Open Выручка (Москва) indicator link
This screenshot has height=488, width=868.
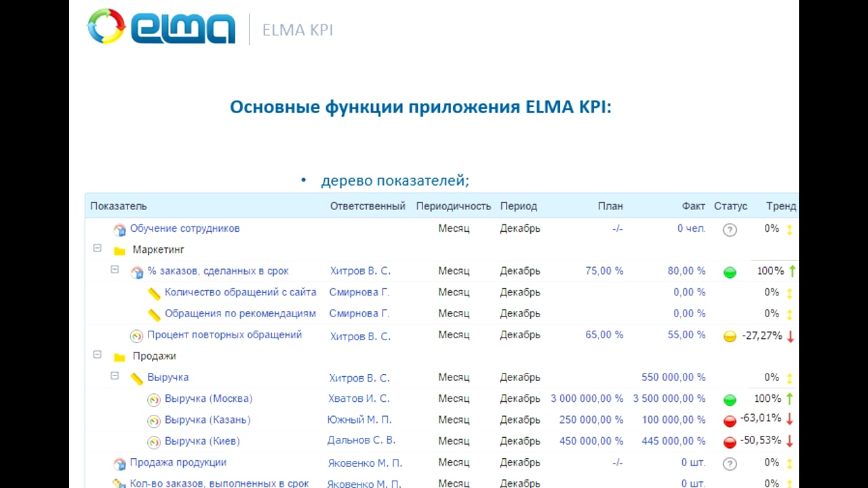pyautogui.click(x=208, y=399)
